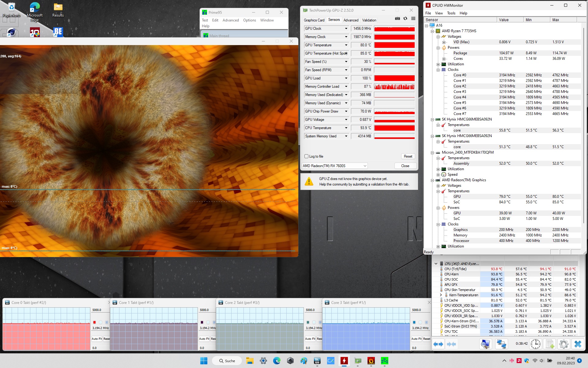This screenshot has height=368, width=588.
Task: Open AMD Radeon RX 7600S device dropdown
Action: click(x=365, y=166)
